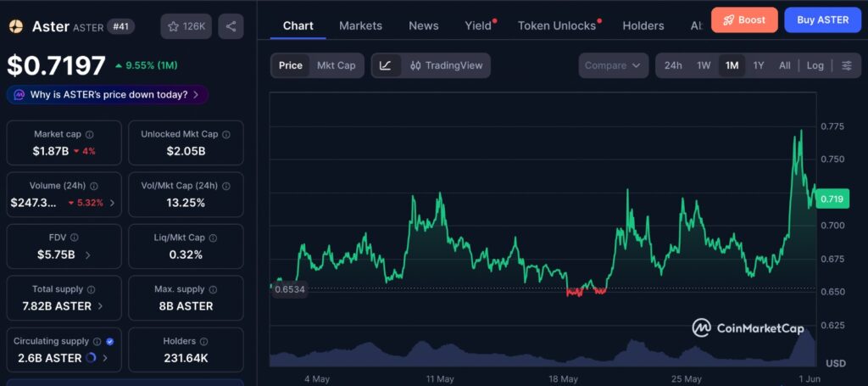Click the Circulating supply info icon
This screenshot has height=386, width=868.
(x=97, y=342)
